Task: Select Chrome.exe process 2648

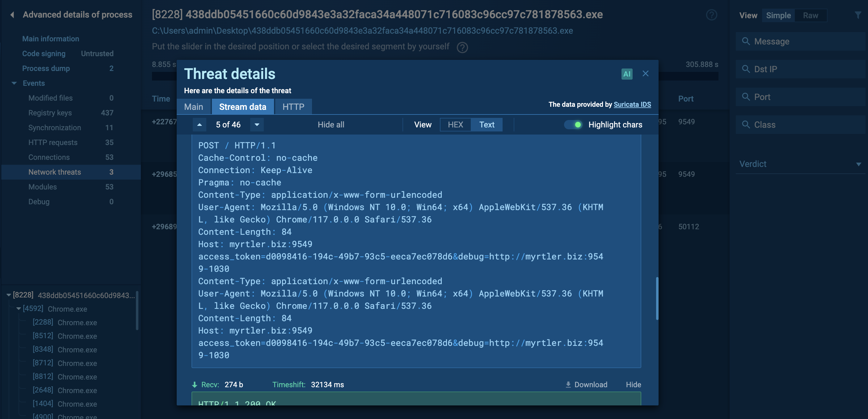Action: point(65,390)
